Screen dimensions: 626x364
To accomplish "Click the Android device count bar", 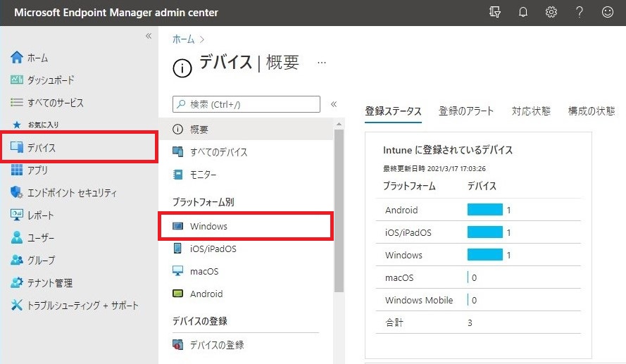I will tap(485, 210).
